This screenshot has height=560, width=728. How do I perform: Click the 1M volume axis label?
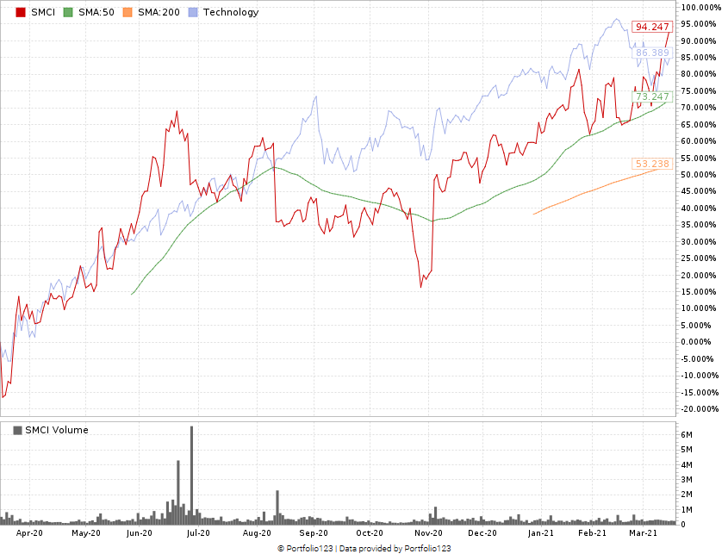tap(687, 510)
